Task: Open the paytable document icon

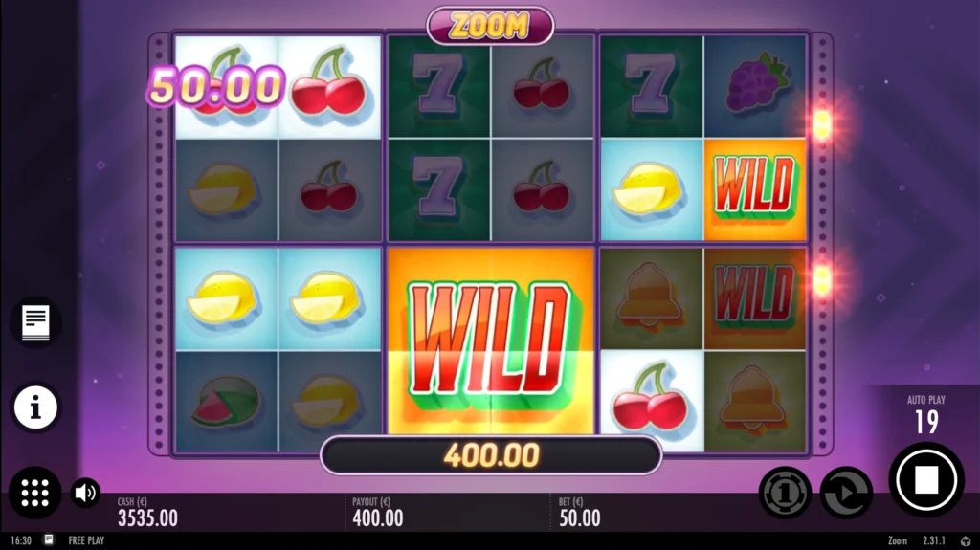Action: [x=35, y=322]
